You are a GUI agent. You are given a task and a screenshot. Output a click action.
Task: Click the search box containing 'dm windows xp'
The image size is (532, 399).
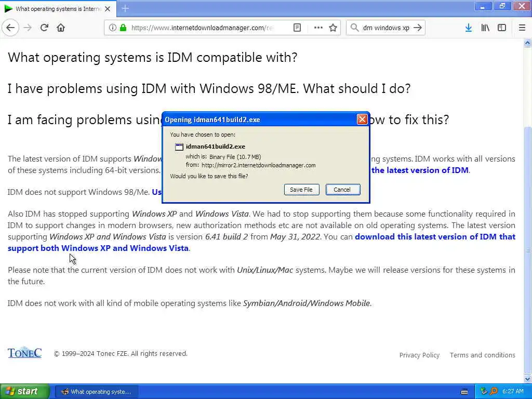tap(386, 28)
